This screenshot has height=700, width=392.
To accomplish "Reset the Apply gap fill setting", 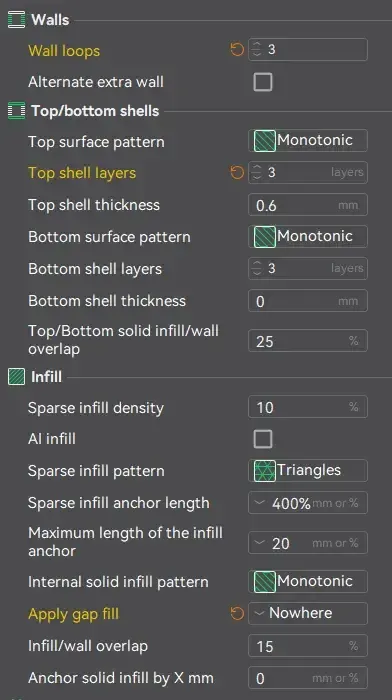I will pos(237,613).
